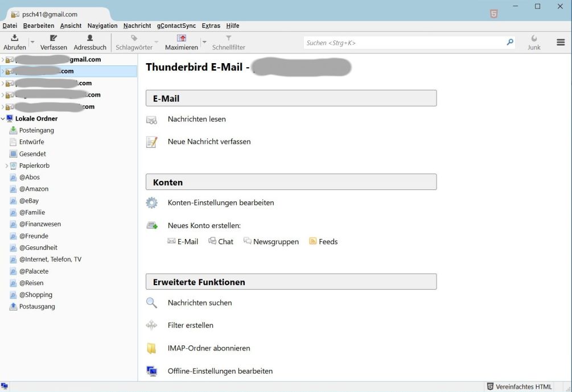
Task: Click the Maximieren toolbar icon
Action: (182, 38)
